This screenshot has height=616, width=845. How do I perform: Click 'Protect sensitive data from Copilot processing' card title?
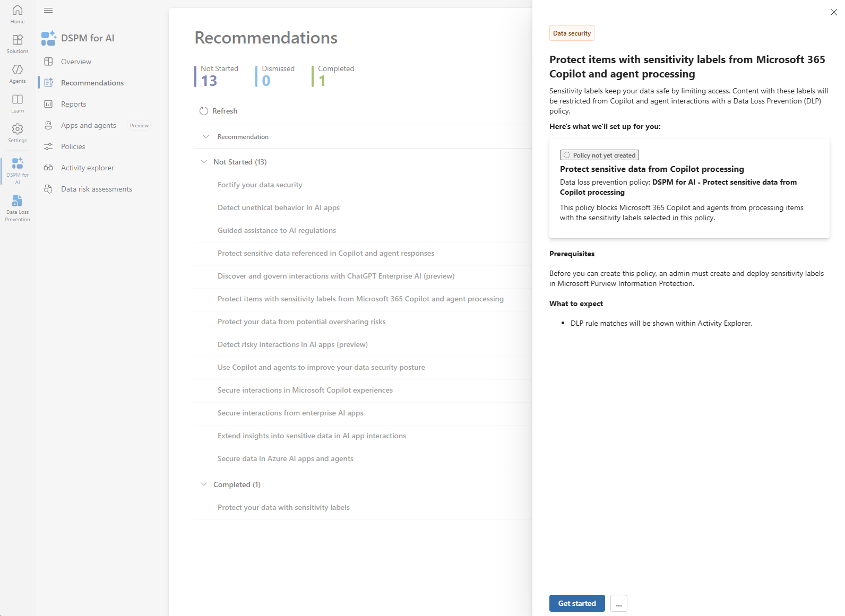click(x=652, y=169)
